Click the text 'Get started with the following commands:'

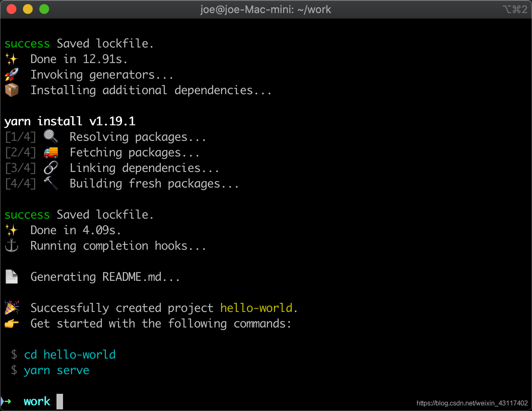(x=161, y=323)
